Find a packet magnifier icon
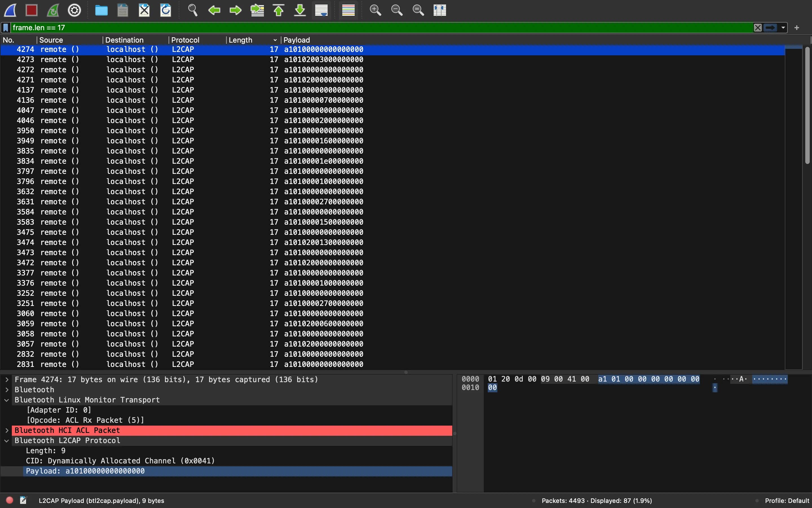 (x=193, y=10)
